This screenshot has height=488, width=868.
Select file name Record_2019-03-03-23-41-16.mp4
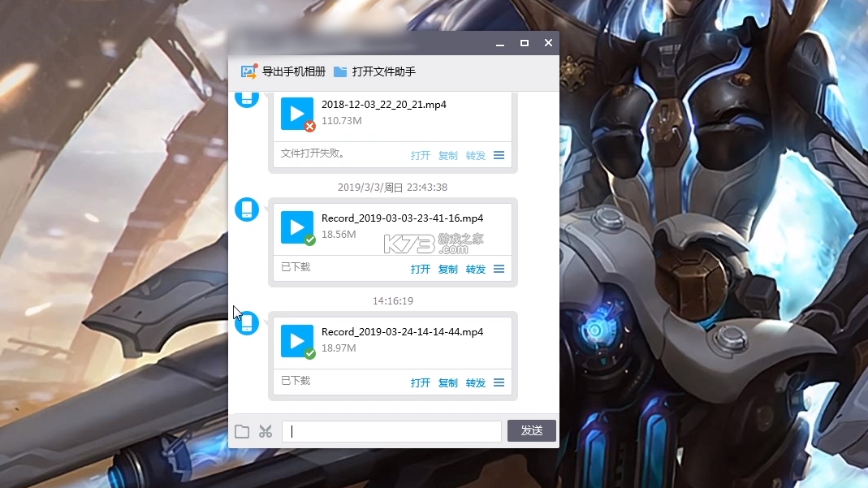403,218
